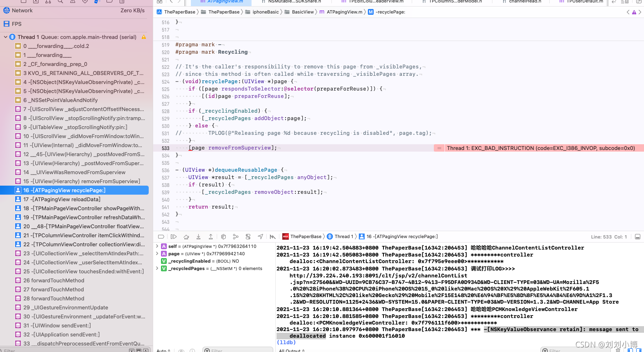The image size is (644, 352).
Task: Switch to the NSMutable...SDKShare.h tab
Action: [291, 2]
